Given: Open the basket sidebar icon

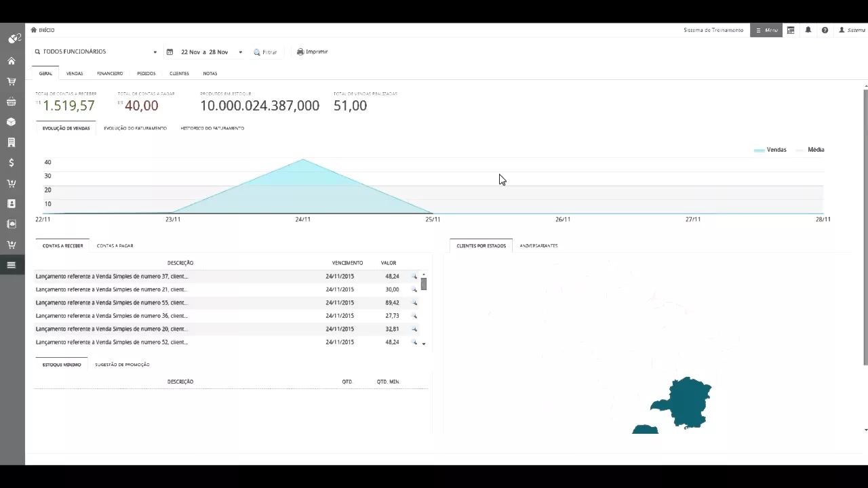Looking at the screenshot, I should [x=12, y=102].
